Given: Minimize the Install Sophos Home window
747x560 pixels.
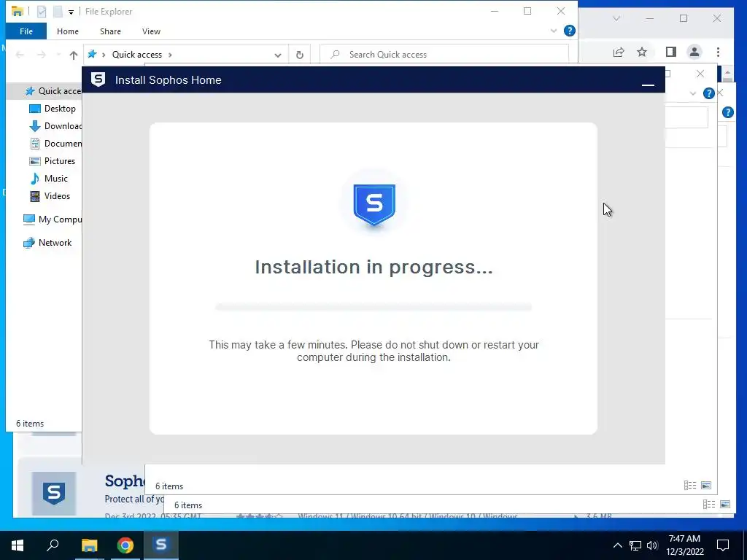Looking at the screenshot, I should tap(648, 85).
